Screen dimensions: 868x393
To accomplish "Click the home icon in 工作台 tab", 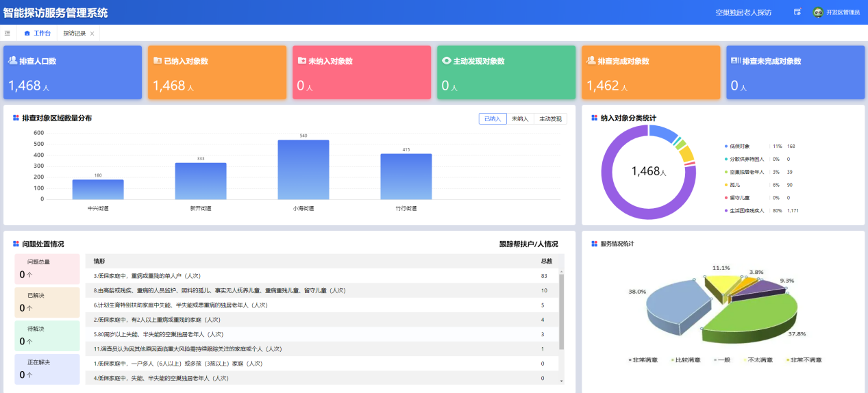I will (x=27, y=33).
